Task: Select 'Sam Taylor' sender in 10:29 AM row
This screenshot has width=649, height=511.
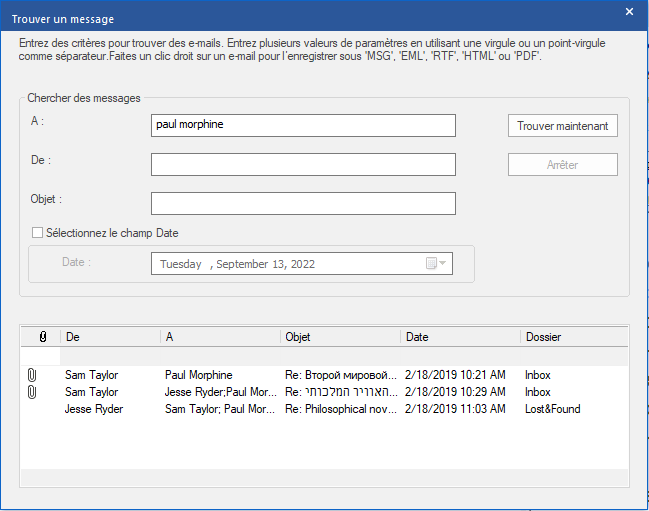Action: (x=91, y=392)
